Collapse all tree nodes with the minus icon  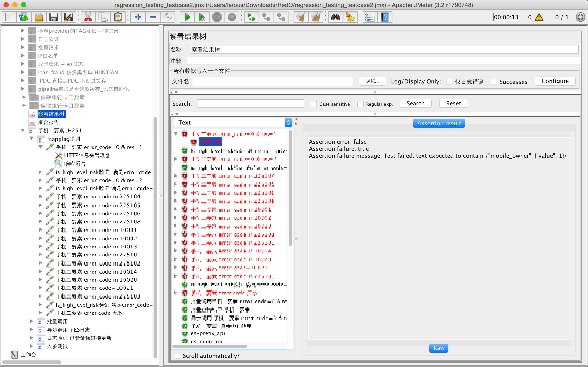coord(153,17)
